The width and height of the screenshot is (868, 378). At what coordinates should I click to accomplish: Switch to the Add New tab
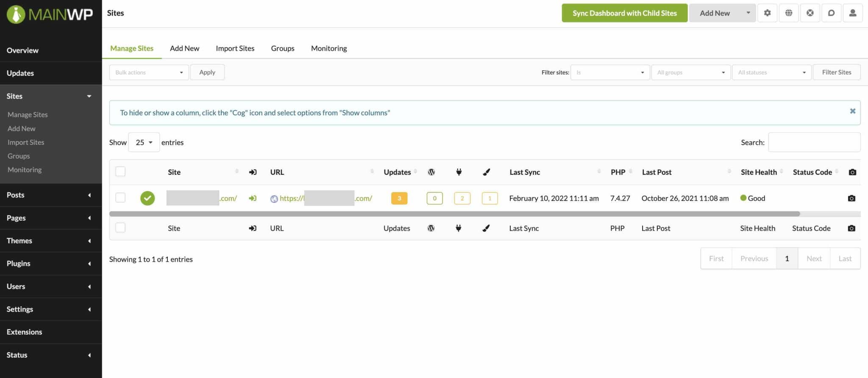(184, 48)
